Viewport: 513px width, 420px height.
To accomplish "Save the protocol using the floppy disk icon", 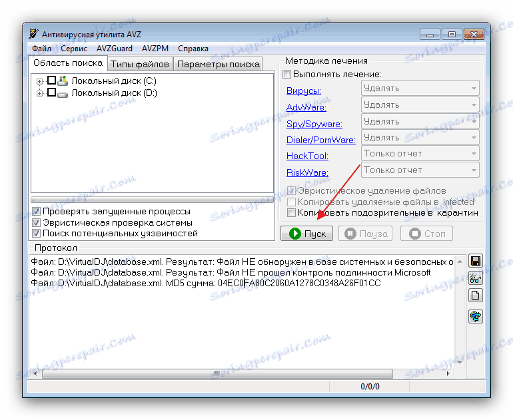I will click(x=476, y=261).
